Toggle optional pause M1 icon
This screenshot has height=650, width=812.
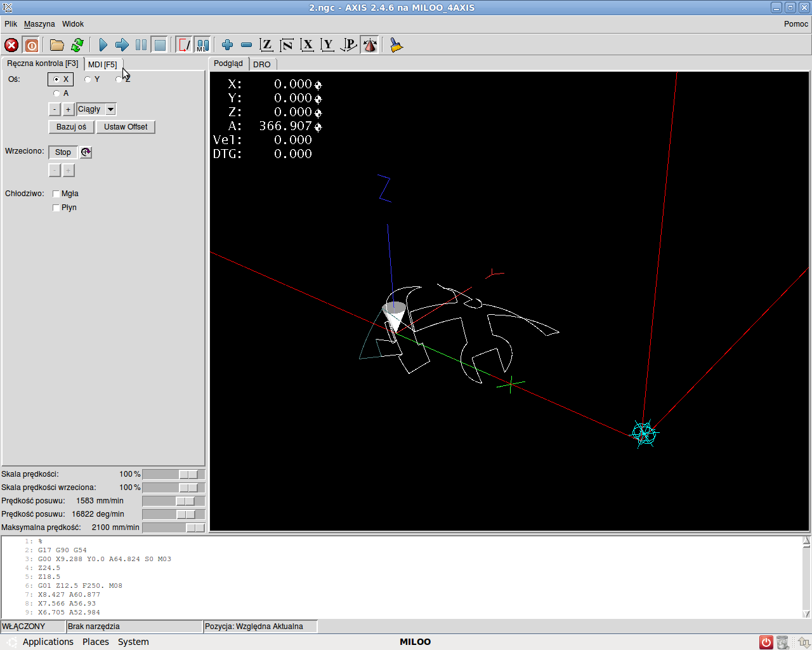202,45
